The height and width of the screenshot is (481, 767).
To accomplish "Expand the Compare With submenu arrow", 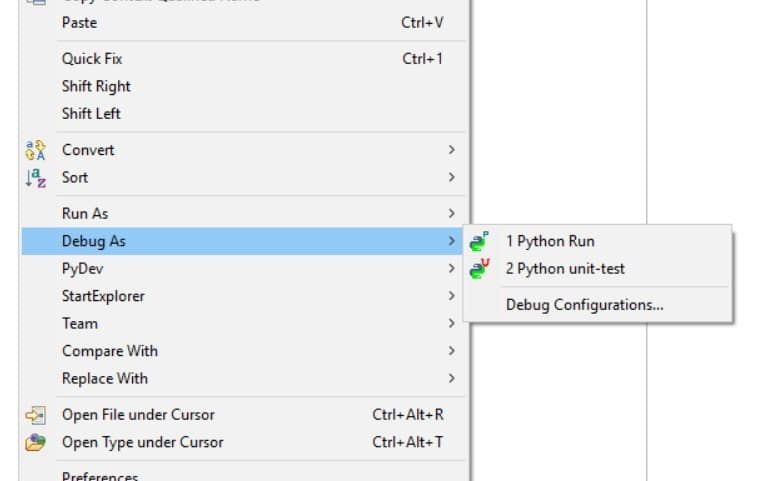I will (x=451, y=351).
